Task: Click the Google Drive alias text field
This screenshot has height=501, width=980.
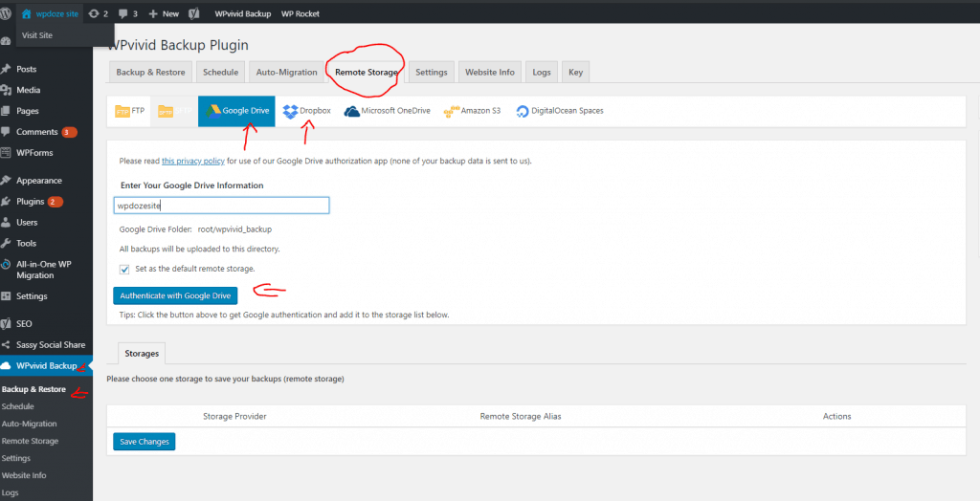Action: click(x=221, y=206)
